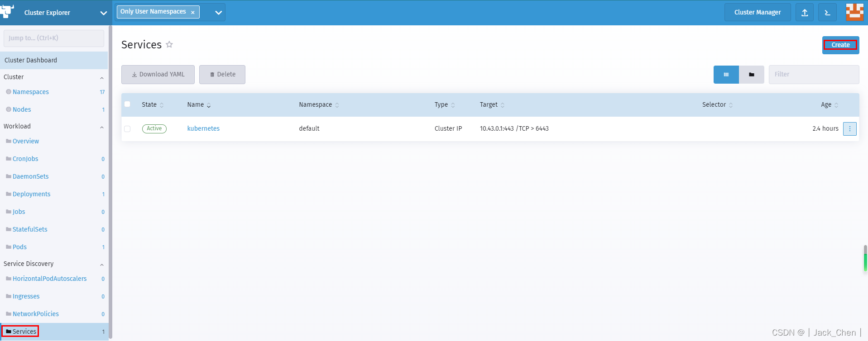This screenshot has width=868, height=341.
Task: Collapse the Cluster sidebar section
Action: tap(102, 78)
